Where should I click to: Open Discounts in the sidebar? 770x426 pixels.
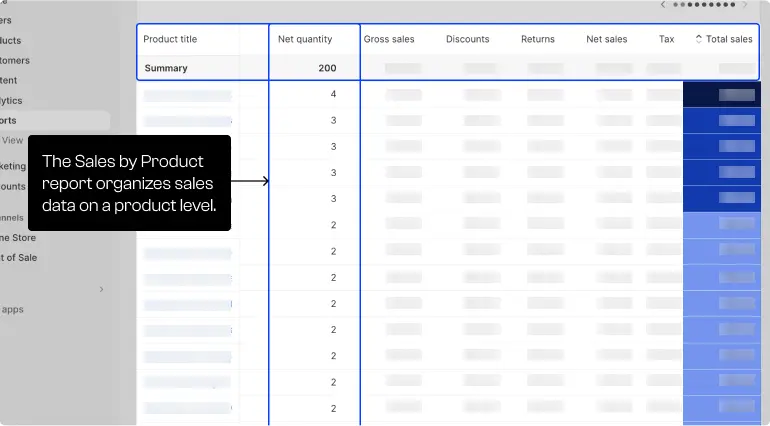[13, 186]
